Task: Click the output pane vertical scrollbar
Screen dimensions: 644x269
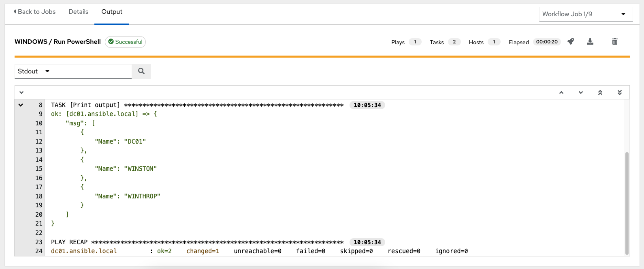Action: point(627,203)
